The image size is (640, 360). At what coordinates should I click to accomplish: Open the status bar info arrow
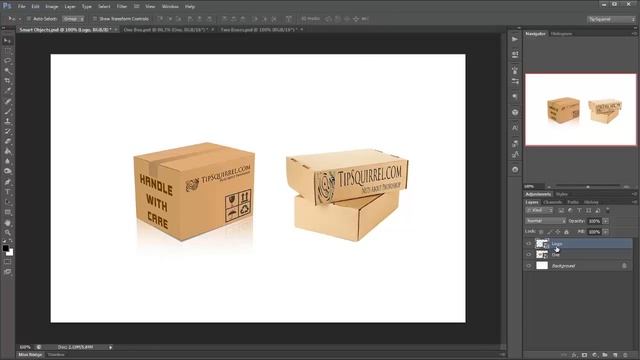(x=110, y=347)
